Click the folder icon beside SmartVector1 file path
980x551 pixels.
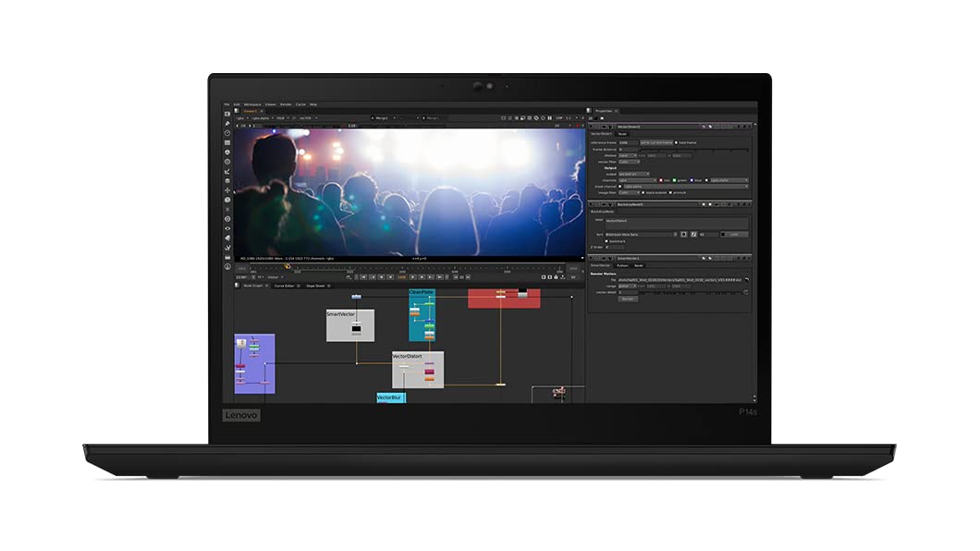[745, 279]
